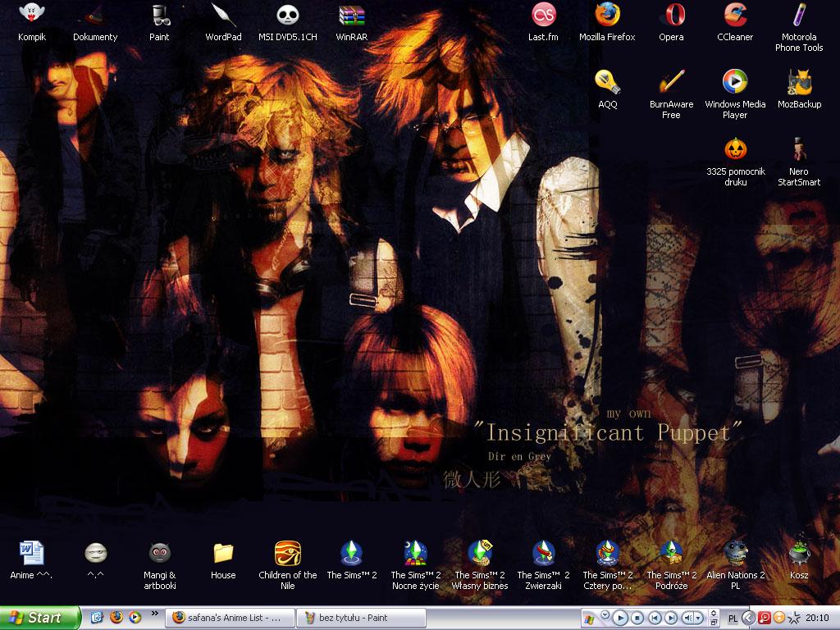Select the WinRAR desktop icon
This screenshot has height=630, width=840.
click(351, 22)
